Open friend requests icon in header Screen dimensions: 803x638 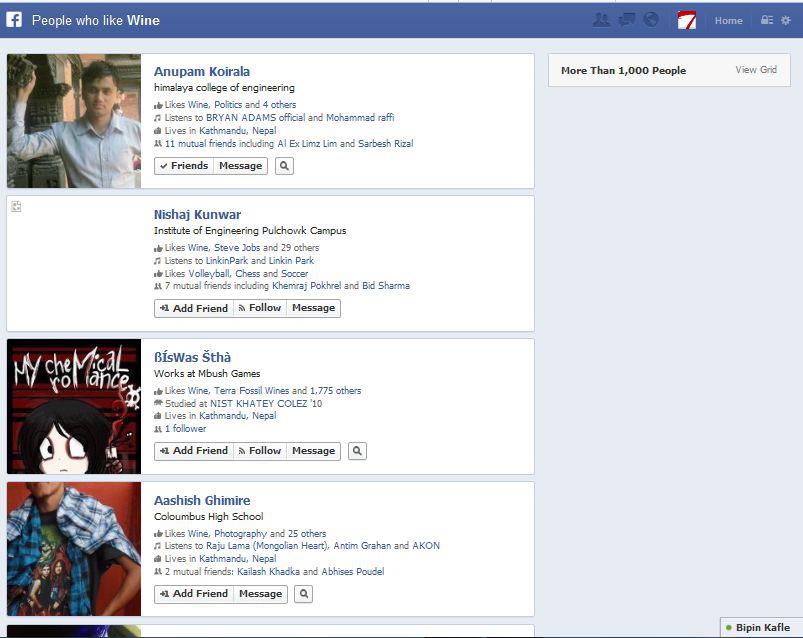[x=601, y=20]
